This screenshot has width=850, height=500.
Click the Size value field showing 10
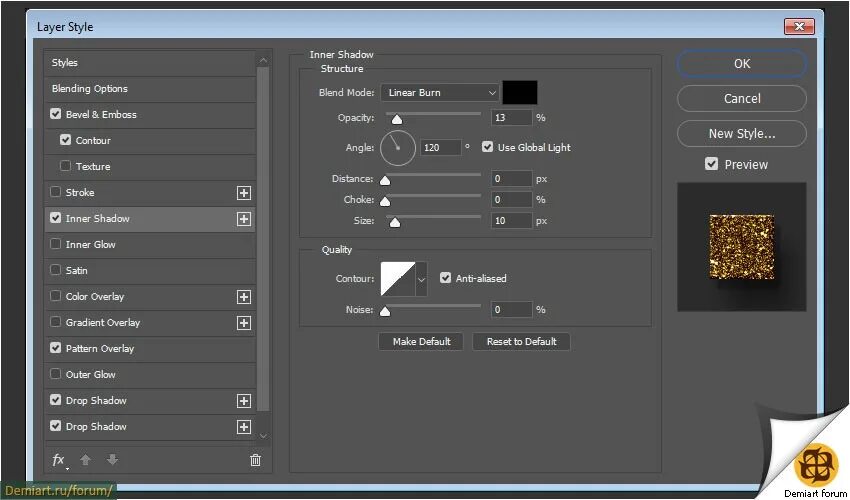pos(512,221)
